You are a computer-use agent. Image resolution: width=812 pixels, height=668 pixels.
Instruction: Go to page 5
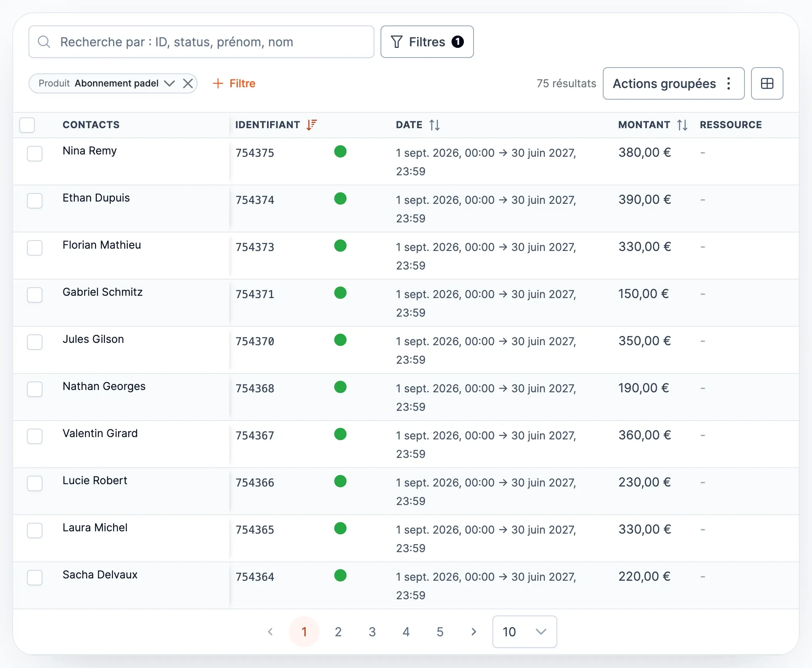440,632
